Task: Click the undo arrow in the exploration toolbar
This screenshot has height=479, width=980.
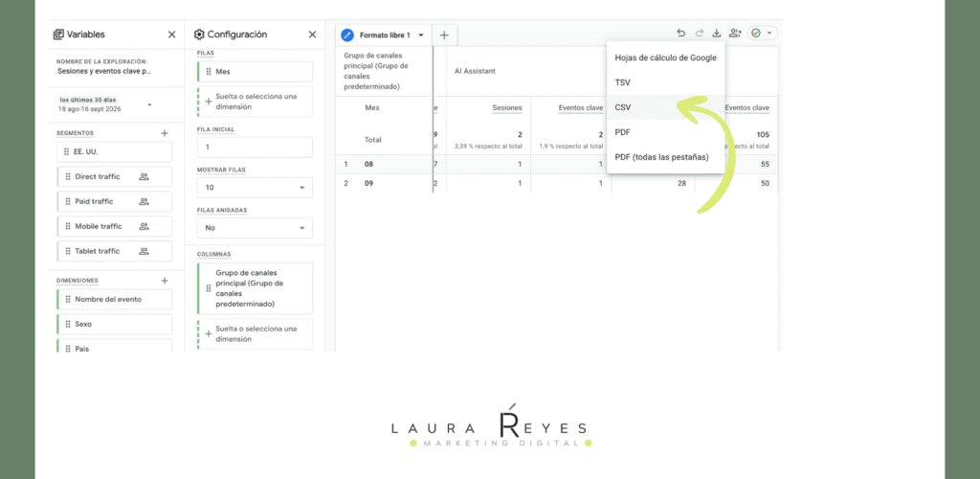Action: coord(680,34)
